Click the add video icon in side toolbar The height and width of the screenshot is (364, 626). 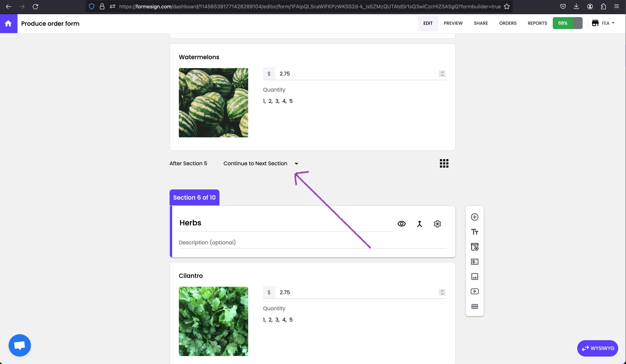pyautogui.click(x=475, y=291)
